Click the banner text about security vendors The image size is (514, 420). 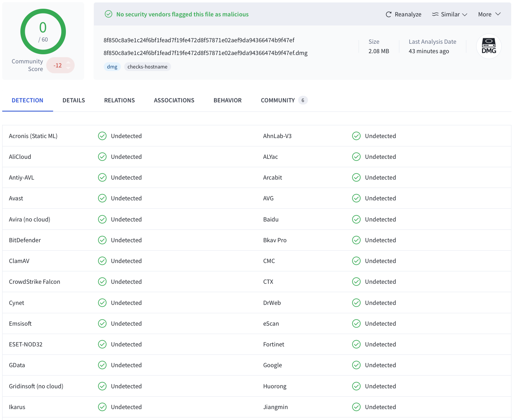[182, 14]
